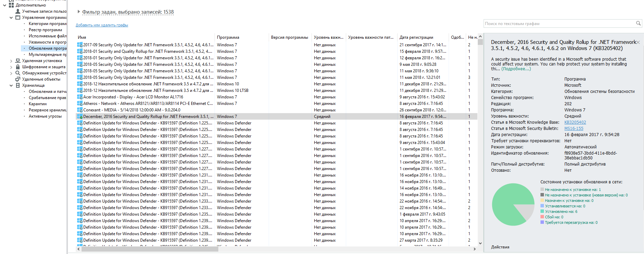Click the Средний cell in the December, 2016 row
644x254 pixels.
(x=322, y=117)
